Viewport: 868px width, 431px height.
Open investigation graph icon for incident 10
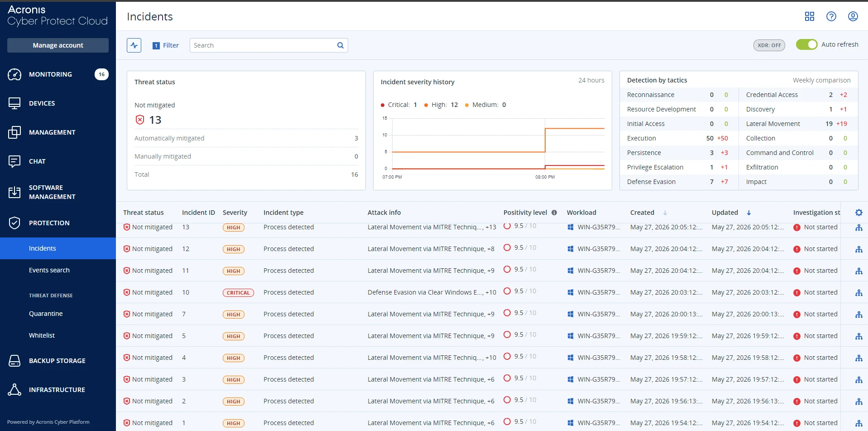point(859,293)
